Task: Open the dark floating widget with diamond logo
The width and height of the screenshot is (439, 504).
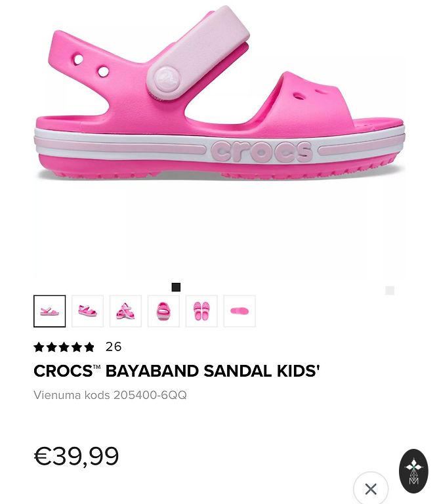Action: pos(413,471)
